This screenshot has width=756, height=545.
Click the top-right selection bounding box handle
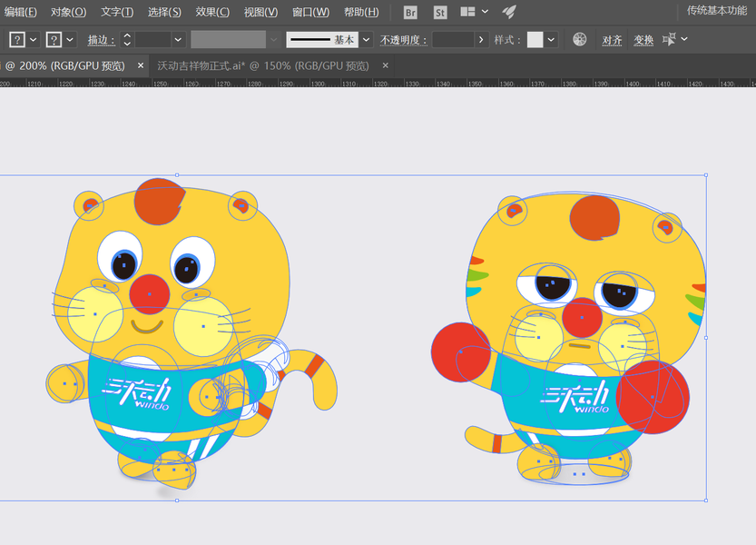706,175
